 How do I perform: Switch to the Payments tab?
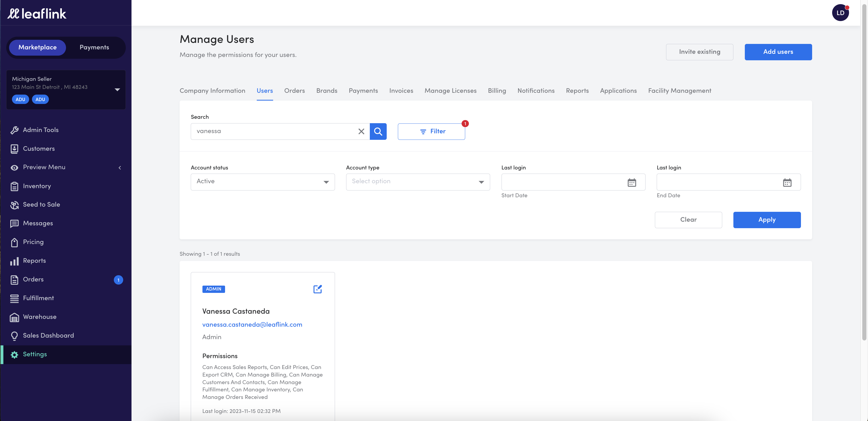point(363,91)
